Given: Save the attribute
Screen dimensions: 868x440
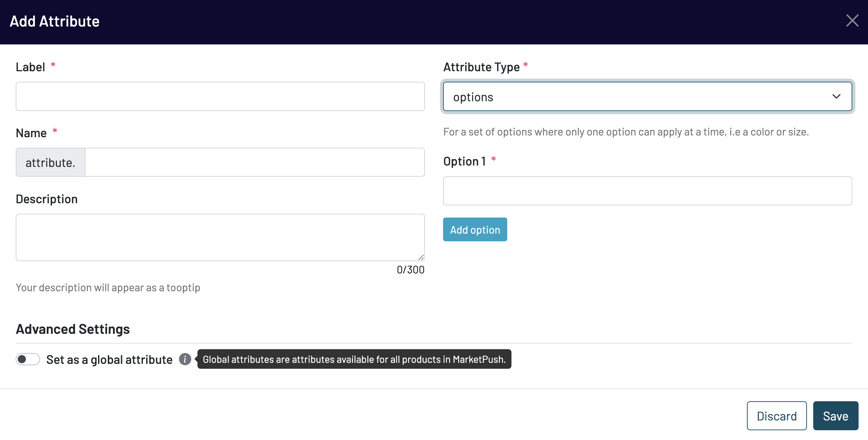Looking at the screenshot, I should [836, 416].
